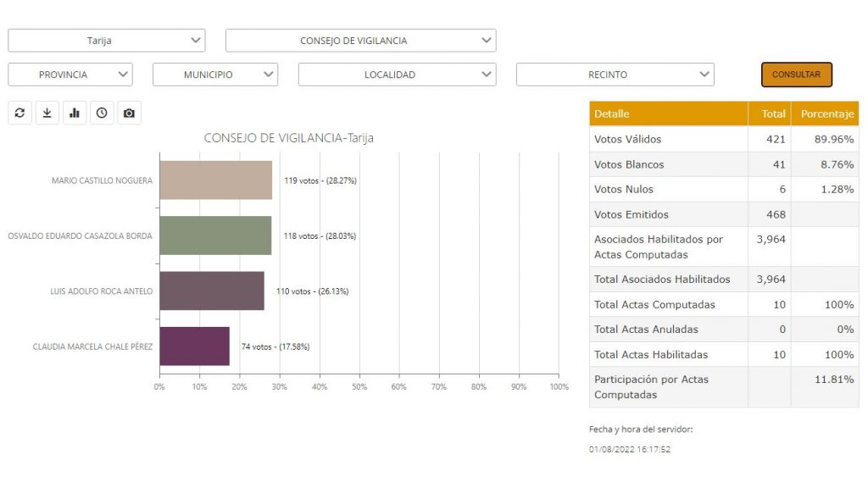The height and width of the screenshot is (493, 868).
Task: Click the download icon in chart toolbar
Action: pyautogui.click(x=47, y=113)
